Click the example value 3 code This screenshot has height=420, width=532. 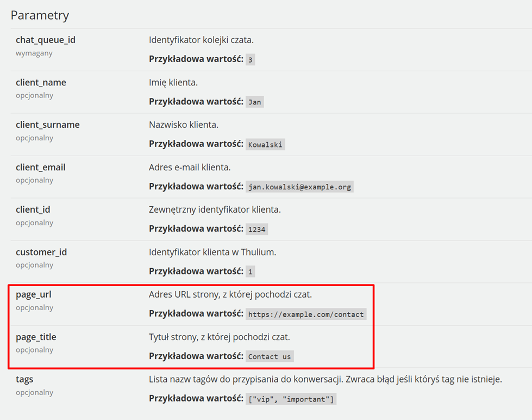(x=251, y=59)
